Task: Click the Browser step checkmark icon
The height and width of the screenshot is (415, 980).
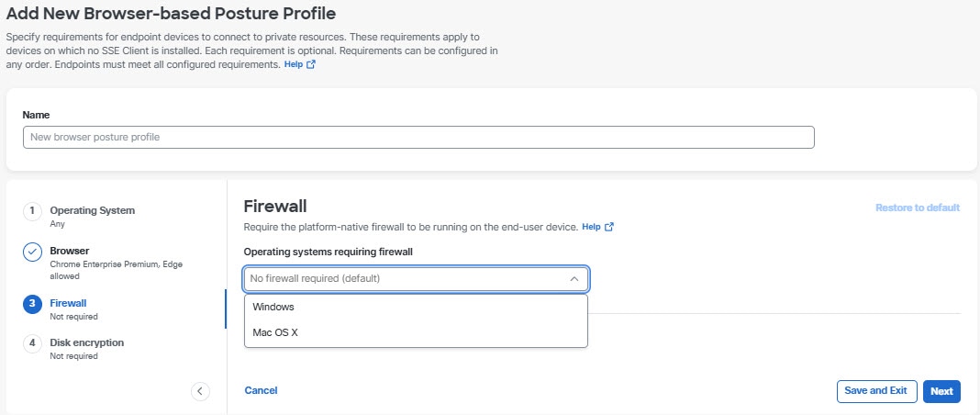Action: (x=32, y=252)
